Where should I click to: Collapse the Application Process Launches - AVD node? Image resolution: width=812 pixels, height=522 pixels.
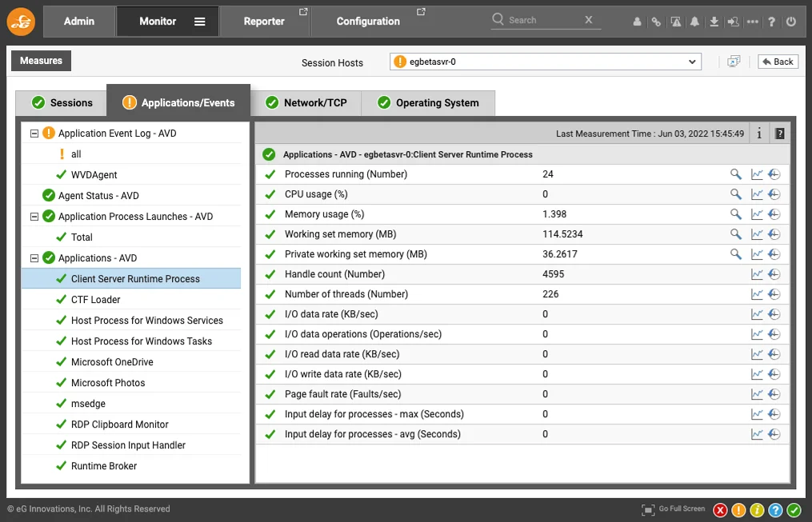tap(34, 217)
